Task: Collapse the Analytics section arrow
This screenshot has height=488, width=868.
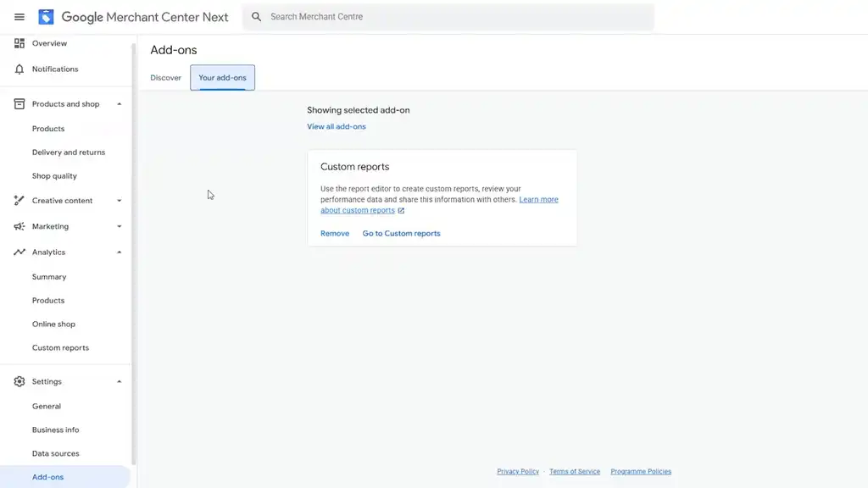Action: pos(119,252)
